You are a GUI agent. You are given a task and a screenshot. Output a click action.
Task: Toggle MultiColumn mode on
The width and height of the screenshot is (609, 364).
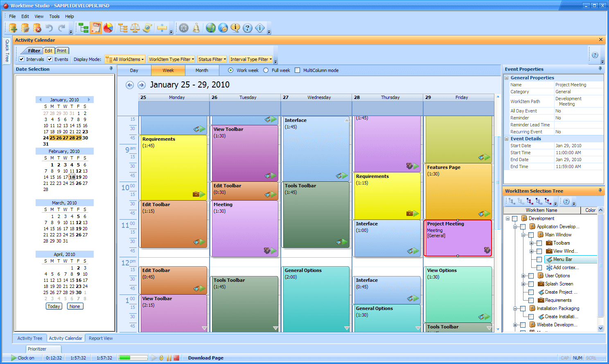point(297,70)
